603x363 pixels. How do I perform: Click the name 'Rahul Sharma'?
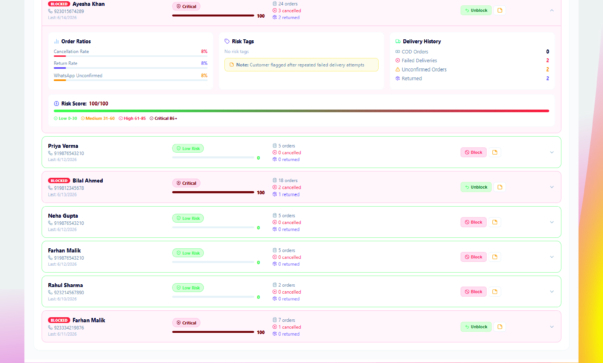[65, 285]
